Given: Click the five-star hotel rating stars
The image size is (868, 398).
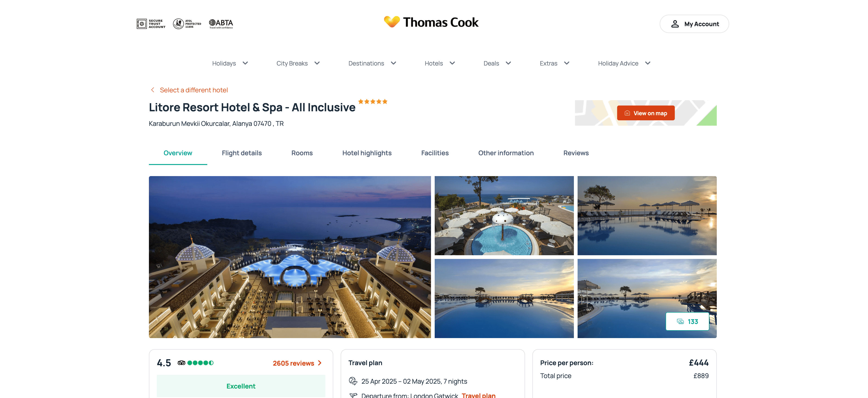Looking at the screenshot, I should coord(373,101).
